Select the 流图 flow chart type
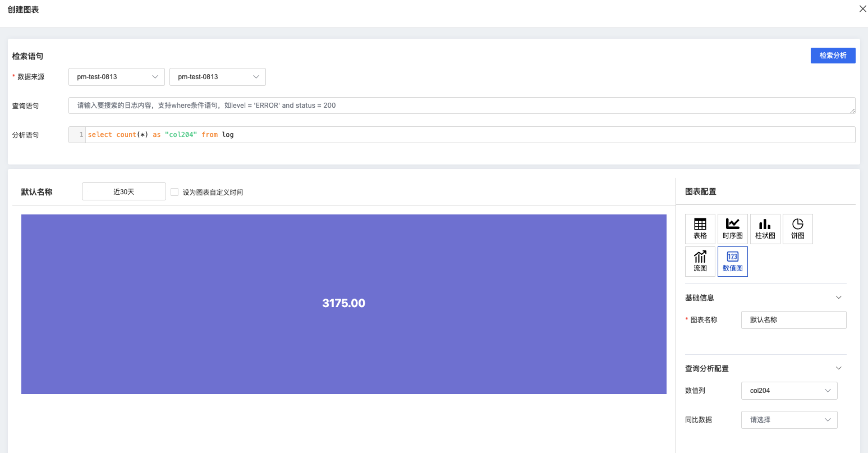 (x=700, y=262)
